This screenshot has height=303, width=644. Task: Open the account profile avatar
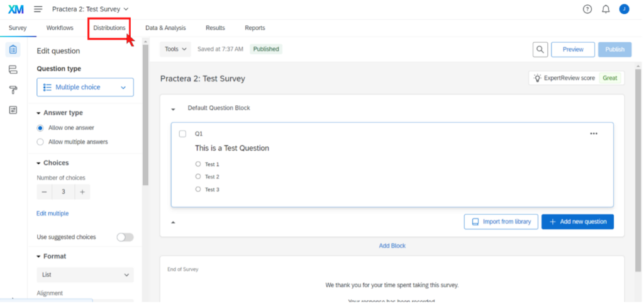pyautogui.click(x=624, y=9)
